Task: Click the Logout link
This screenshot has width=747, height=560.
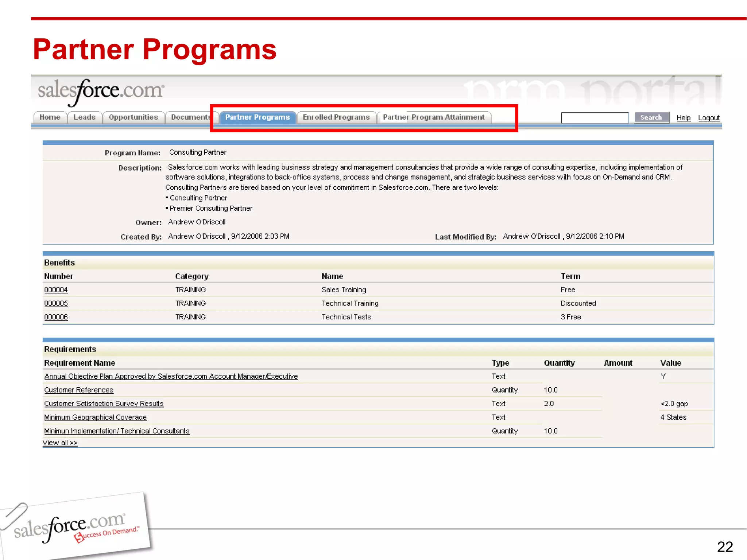Action: click(709, 118)
